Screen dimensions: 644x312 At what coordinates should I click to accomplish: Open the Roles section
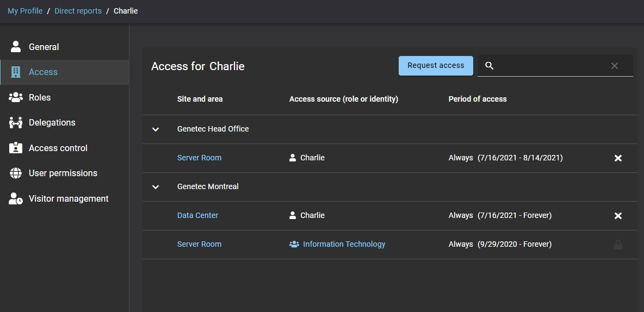point(65,97)
